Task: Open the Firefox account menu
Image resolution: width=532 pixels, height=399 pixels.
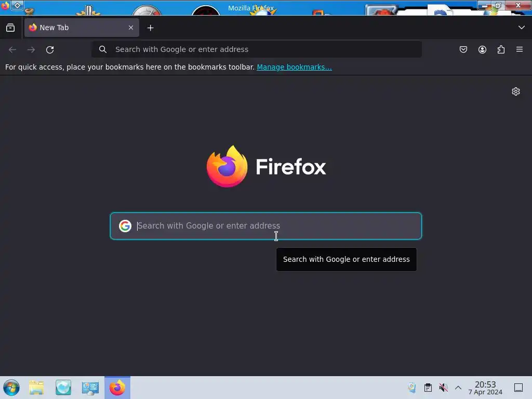Action: click(x=482, y=49)
